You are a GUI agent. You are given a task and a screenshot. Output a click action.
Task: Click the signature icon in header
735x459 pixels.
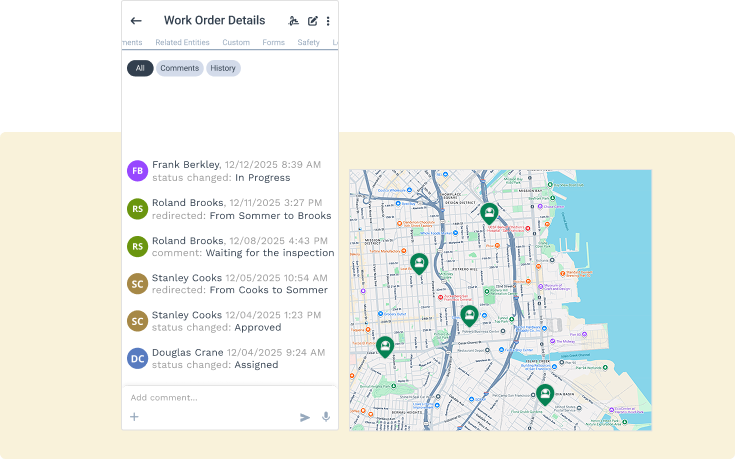click(293, 21)
